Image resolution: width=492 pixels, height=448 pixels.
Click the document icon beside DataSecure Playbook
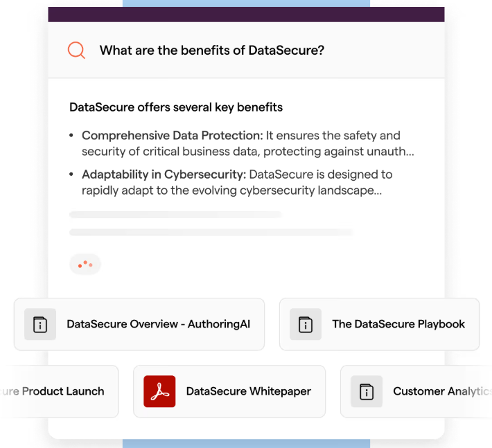(306, 324)
